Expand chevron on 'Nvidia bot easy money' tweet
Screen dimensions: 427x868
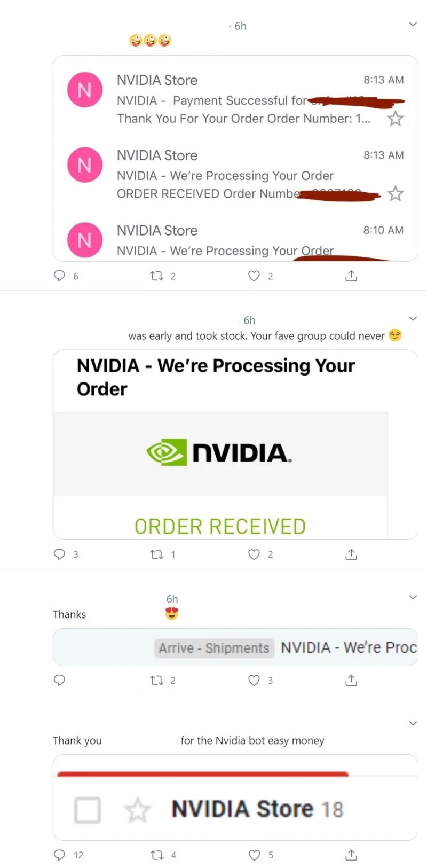tap(413, 723)
